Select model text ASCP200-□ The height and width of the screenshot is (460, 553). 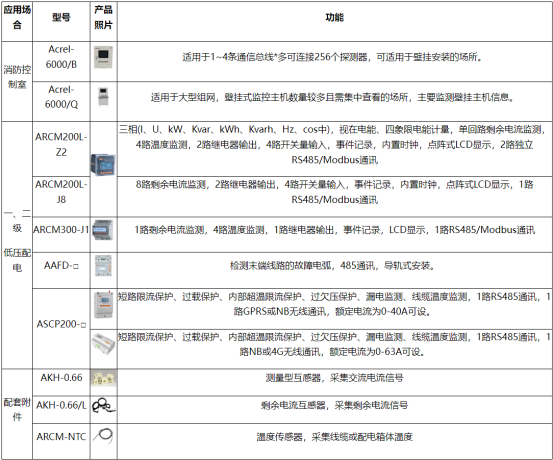(x=61, y=324)
